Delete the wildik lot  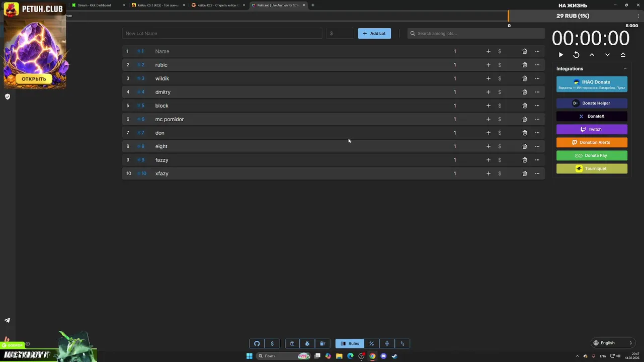coord(524,78)
